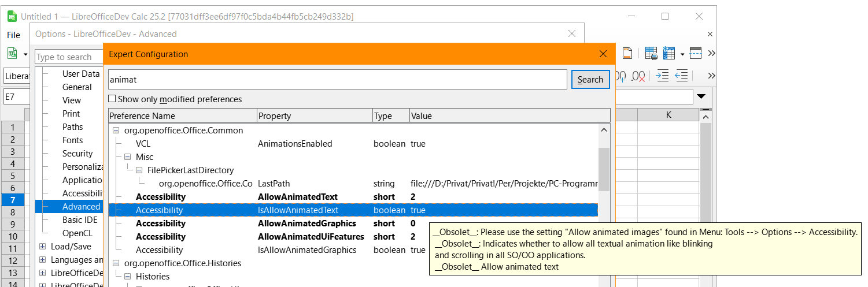Screen dimensions: 868x287
Task: Expand the Languages options category
Action: click(x=42, y=260)
